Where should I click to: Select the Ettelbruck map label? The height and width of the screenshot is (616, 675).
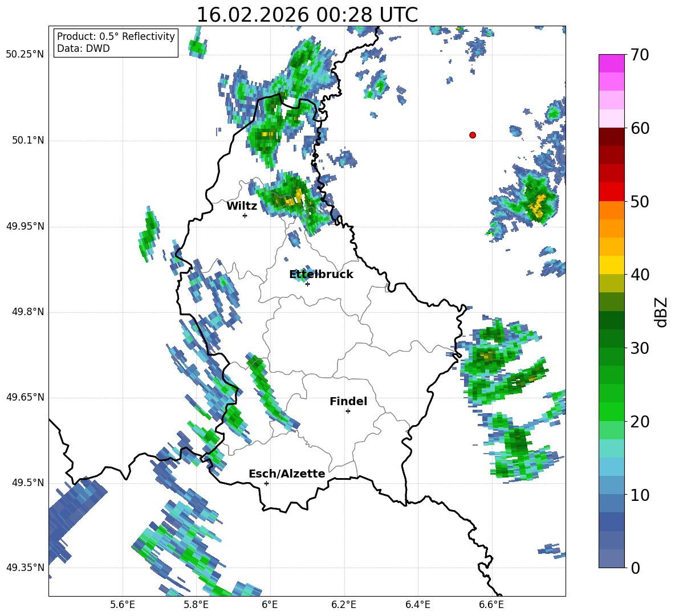click(x=321, y=275)
